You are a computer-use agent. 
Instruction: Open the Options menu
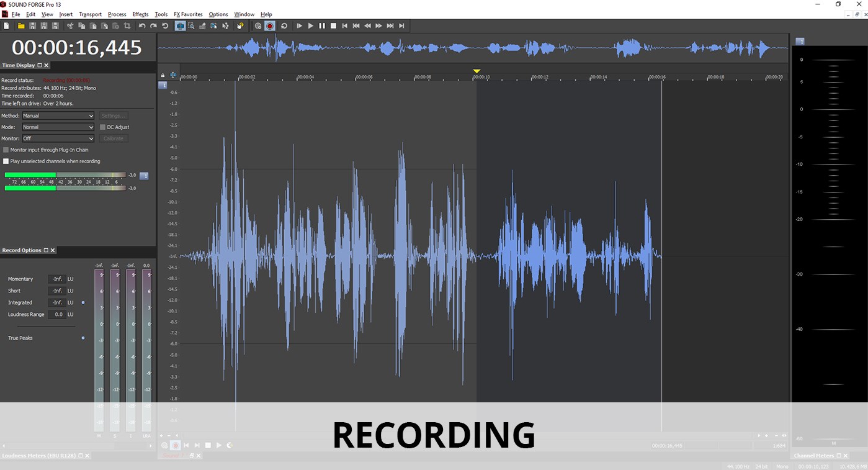[x=218, y=14]
